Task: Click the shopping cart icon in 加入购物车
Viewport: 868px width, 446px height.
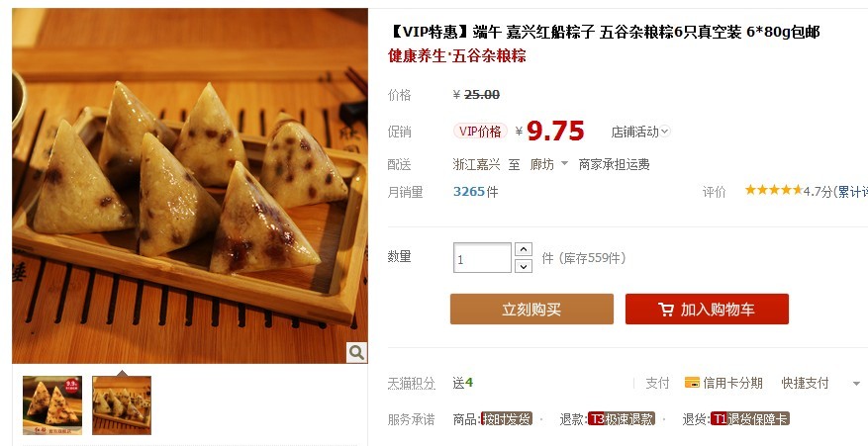Action: (666, 310)
